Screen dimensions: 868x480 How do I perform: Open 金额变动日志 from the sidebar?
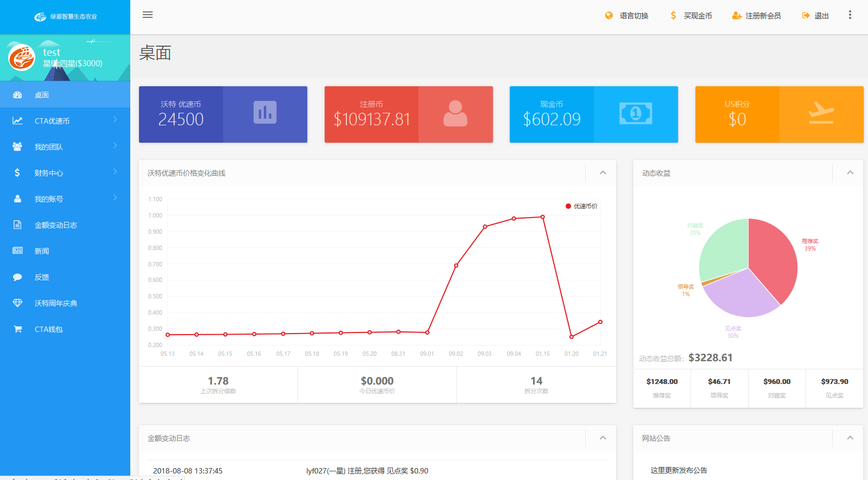click(x=56, y=225)
